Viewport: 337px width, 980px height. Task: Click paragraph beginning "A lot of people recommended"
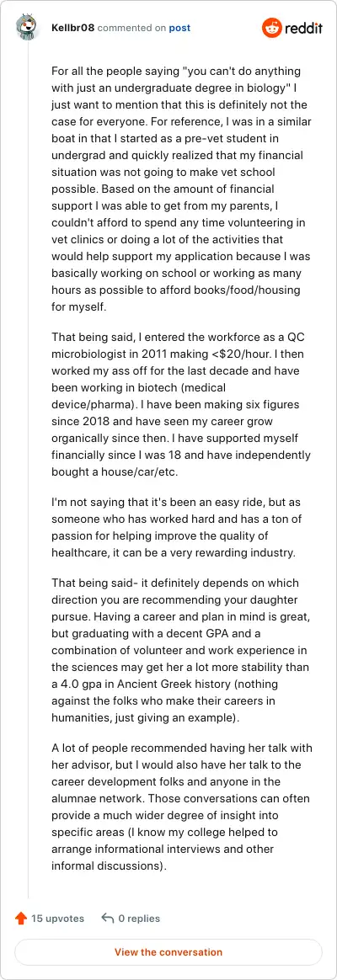click(182, 807)
